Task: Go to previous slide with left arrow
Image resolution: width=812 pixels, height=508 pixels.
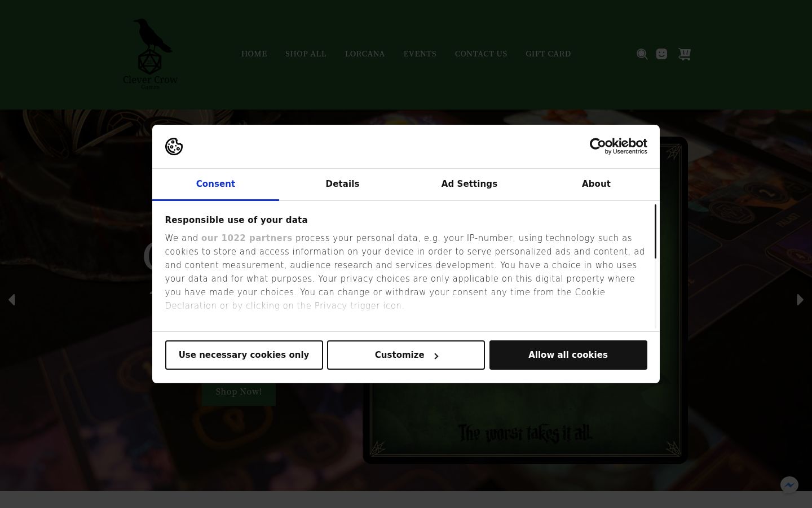Action: coord(11,300)
